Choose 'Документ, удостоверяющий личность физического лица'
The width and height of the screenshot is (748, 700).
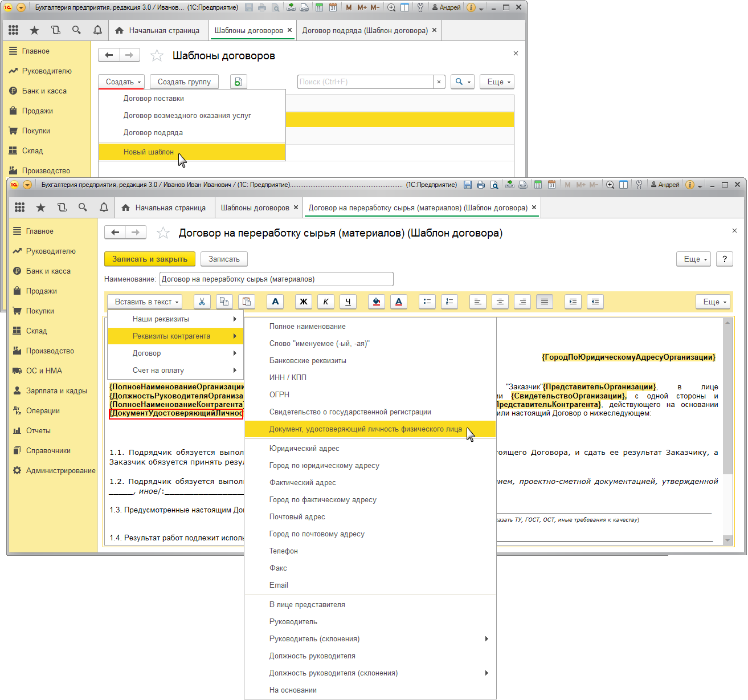[x=370, y=429]
